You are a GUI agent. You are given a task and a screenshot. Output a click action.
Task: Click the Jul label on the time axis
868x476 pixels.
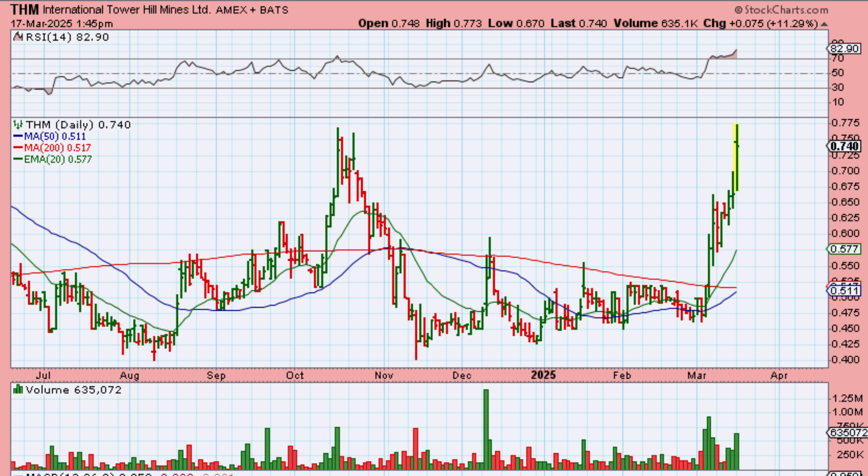[43, 375]
